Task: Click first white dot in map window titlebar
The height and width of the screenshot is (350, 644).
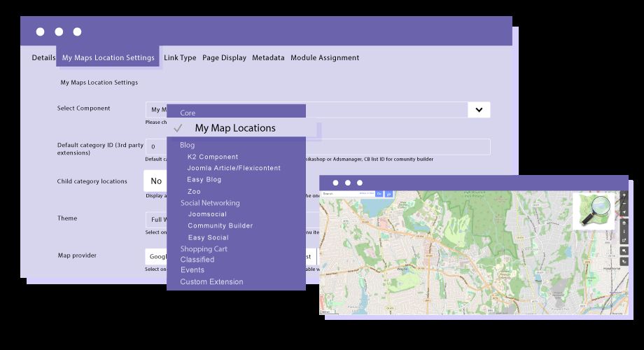Action: [x=335, y=183]
